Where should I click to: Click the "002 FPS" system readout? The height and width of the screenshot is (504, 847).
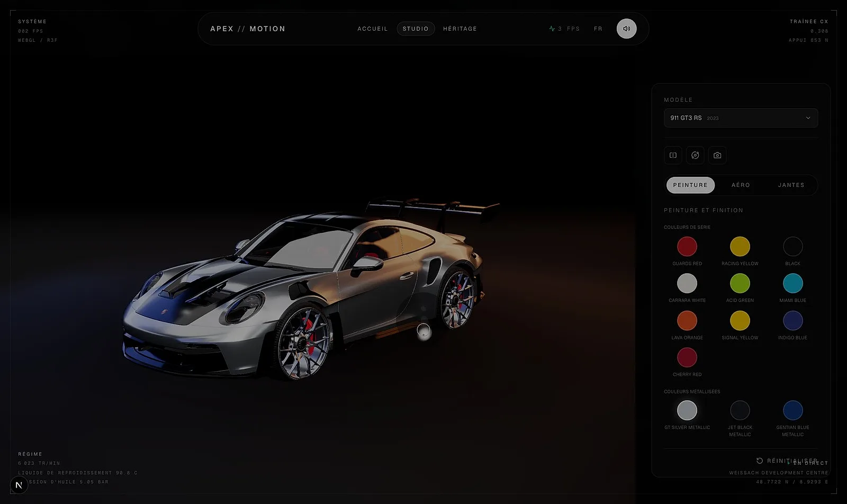(31, 31)
